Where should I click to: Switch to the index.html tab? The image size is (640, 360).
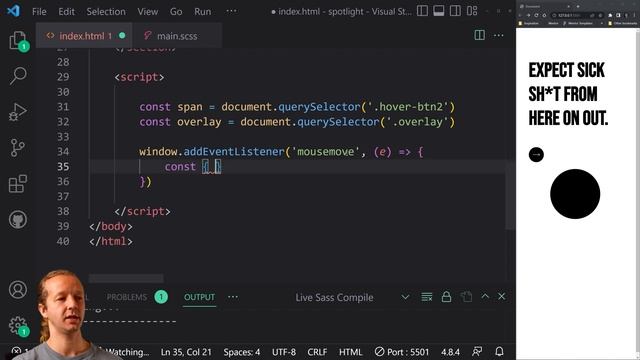point(84,36)
